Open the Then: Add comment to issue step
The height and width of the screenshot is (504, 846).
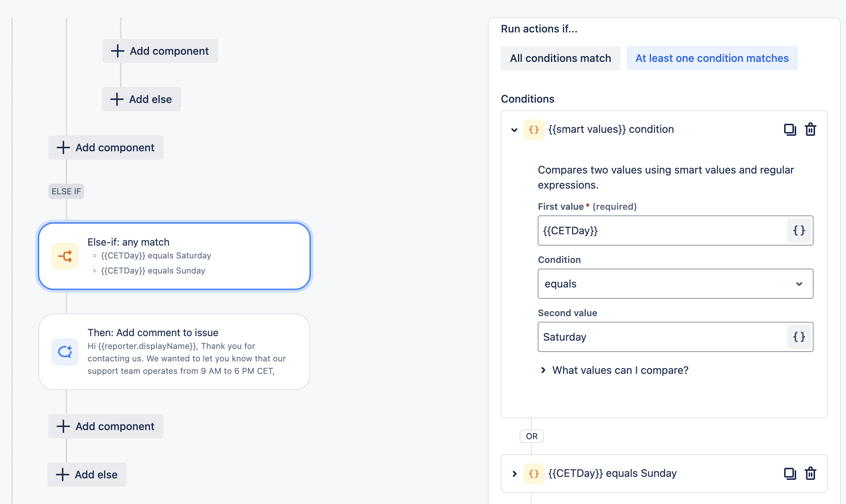[x=174, y=352]
